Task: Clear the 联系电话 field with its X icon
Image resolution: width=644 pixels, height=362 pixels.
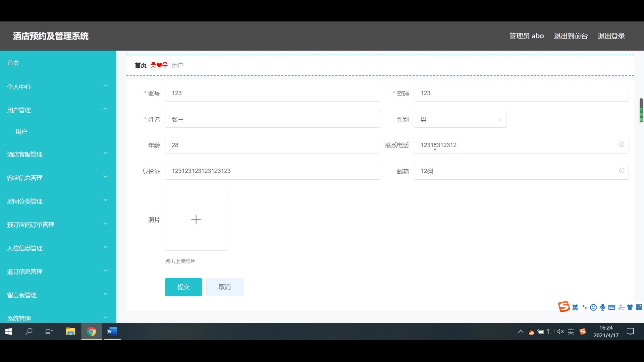Action: pos(621,144)
